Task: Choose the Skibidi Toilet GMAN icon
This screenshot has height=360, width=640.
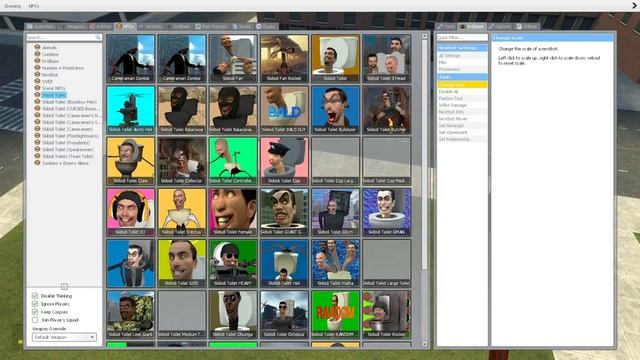Action: click(x=387, y=212)
